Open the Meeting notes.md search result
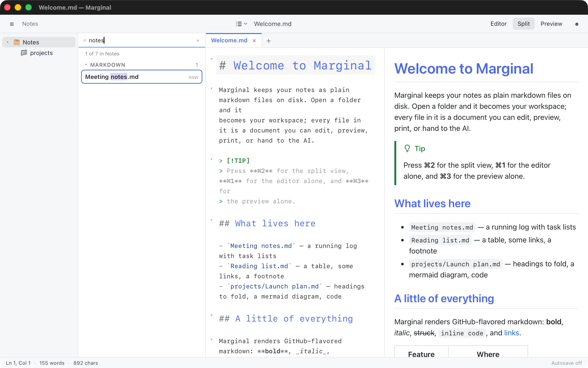The height and width of the screenshot is (368, 588). click(142, 77)
